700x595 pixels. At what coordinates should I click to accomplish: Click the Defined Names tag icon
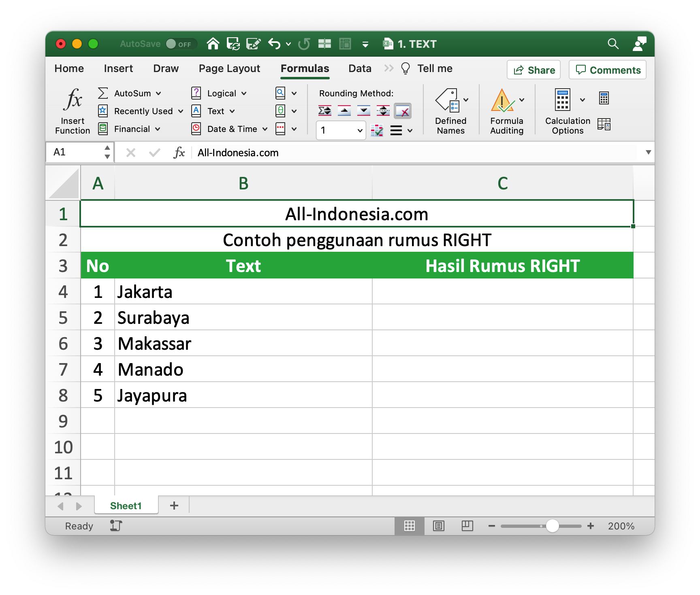[448, 100]
